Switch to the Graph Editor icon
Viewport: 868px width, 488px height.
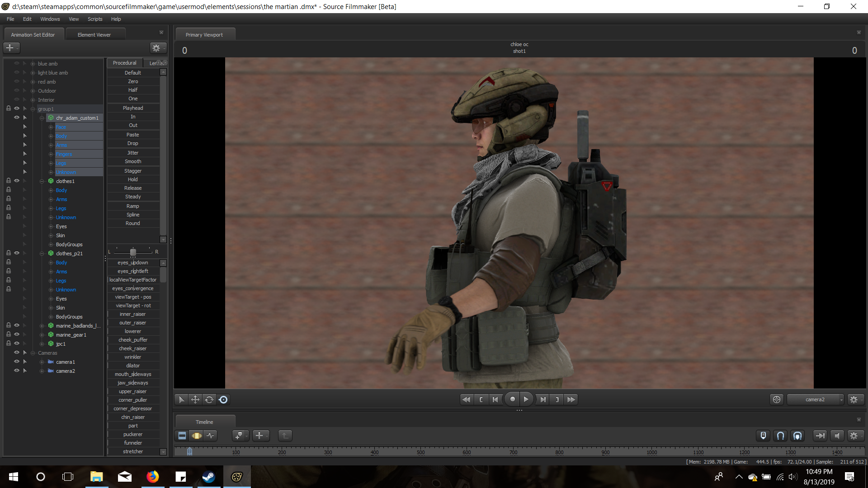(x=211, y=436)
